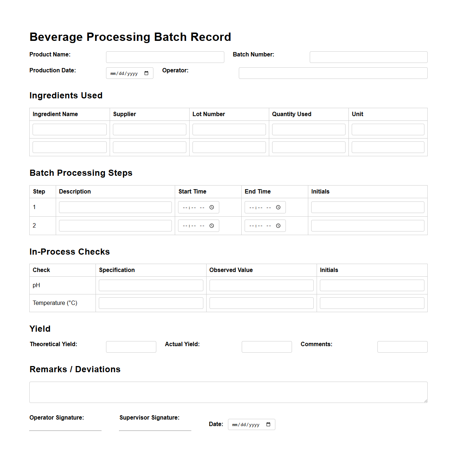Click the Batch Number input field

click(x=368, y=57)
